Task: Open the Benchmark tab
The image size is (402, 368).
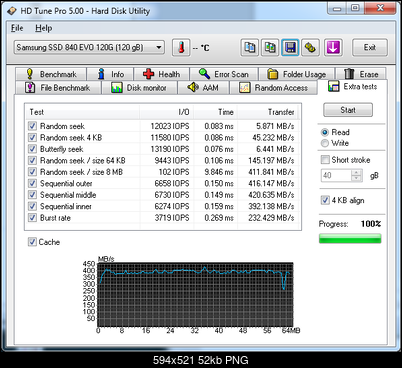Action: click(x=51, y=74)
